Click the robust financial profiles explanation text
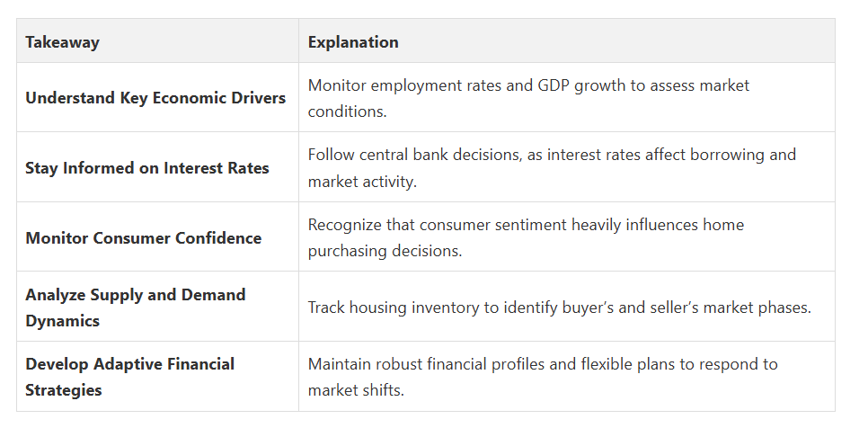Image resolution: width=868 pixels, height=428 pixels. [543, 377]
